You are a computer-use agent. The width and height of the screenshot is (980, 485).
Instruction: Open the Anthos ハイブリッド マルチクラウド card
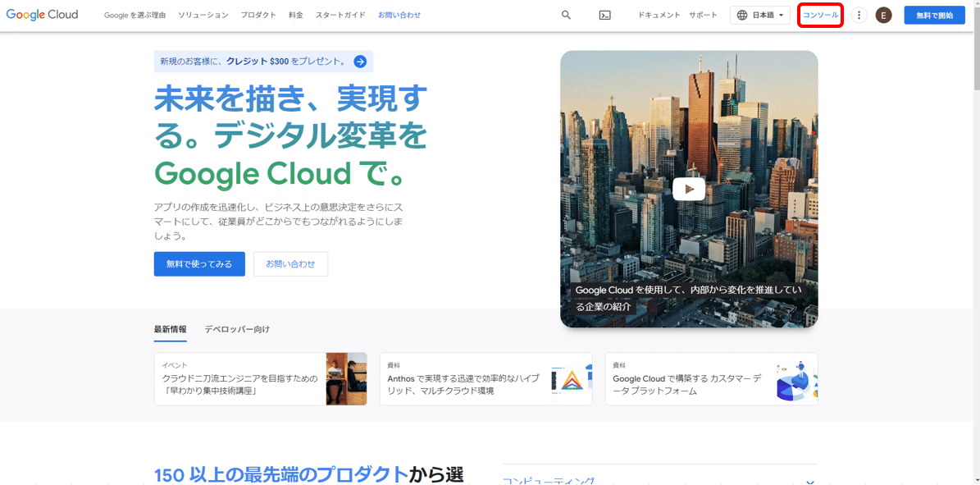(x=485, y=378)
